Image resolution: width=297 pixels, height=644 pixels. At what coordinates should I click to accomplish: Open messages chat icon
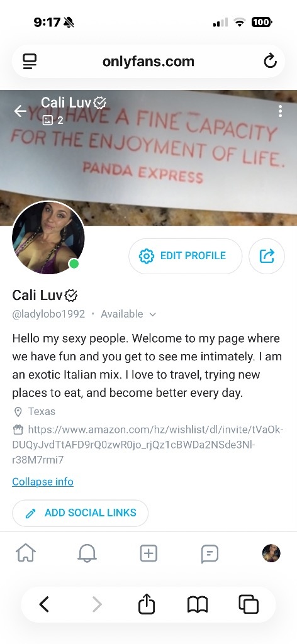(210, 553)
